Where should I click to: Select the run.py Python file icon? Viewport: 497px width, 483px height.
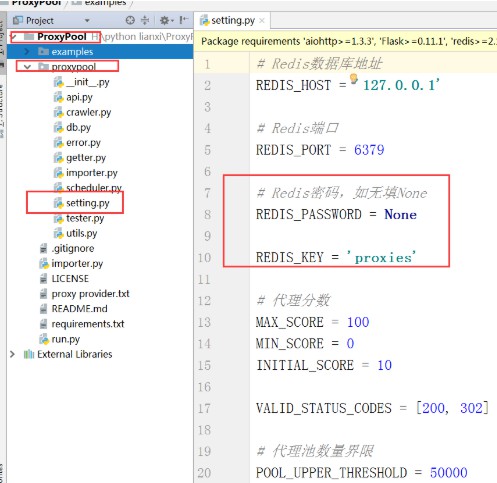tap(44, 339)
